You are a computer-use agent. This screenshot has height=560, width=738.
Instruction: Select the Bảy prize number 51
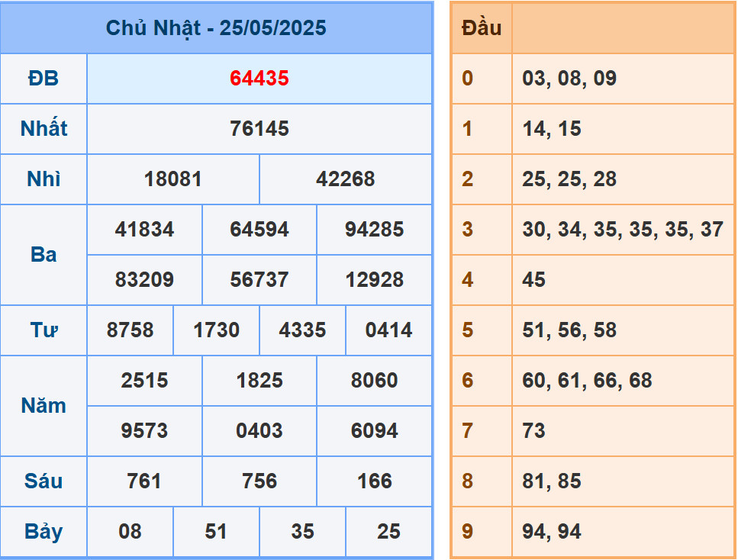(x=216, y=532)
